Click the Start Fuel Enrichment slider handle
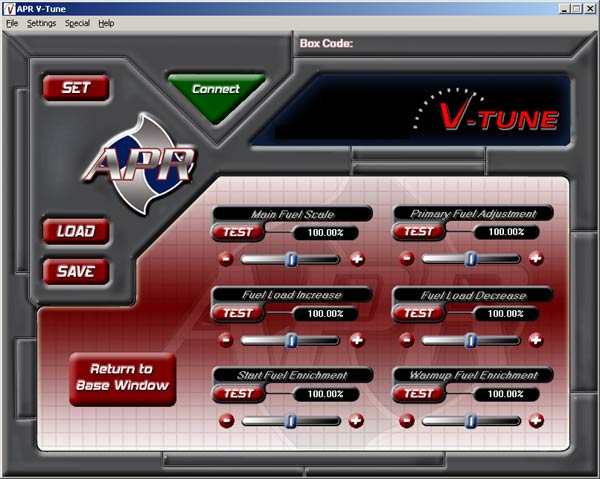The image size is (600, 479). [291, 421]
